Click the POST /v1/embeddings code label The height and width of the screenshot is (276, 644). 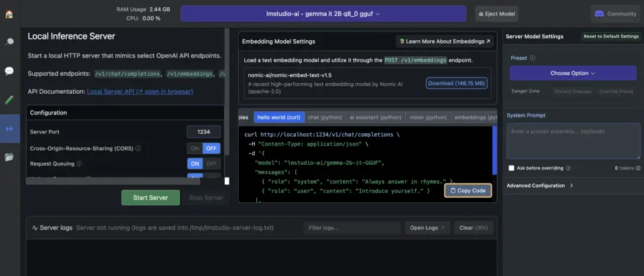[x=415, y=60]
